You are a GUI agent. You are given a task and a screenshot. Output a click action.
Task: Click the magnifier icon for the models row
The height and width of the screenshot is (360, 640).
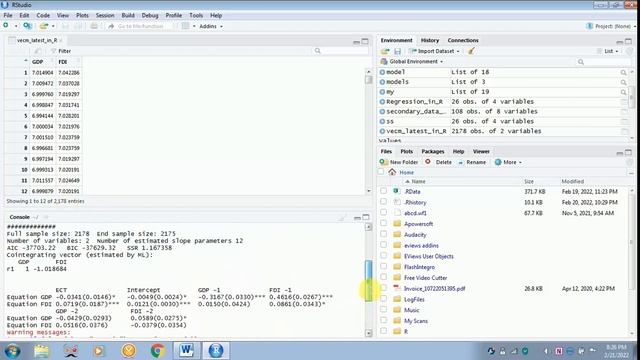tap(623, 82)
